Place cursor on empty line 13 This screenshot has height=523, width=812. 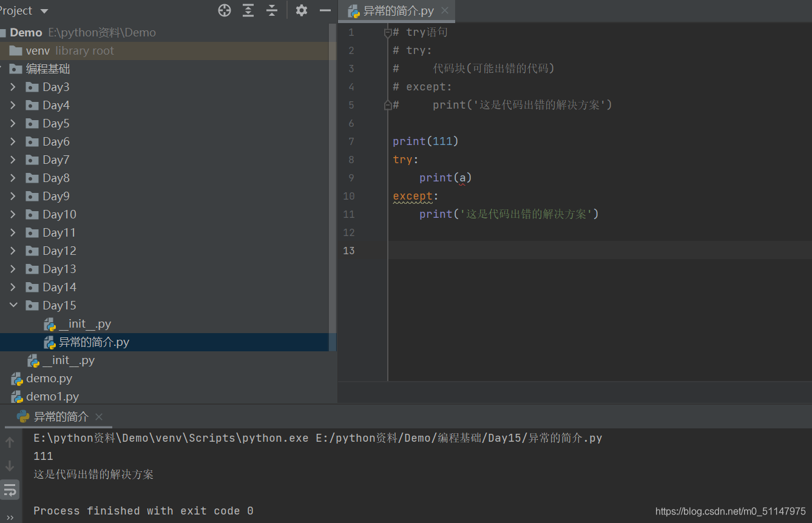pos(600,250)
